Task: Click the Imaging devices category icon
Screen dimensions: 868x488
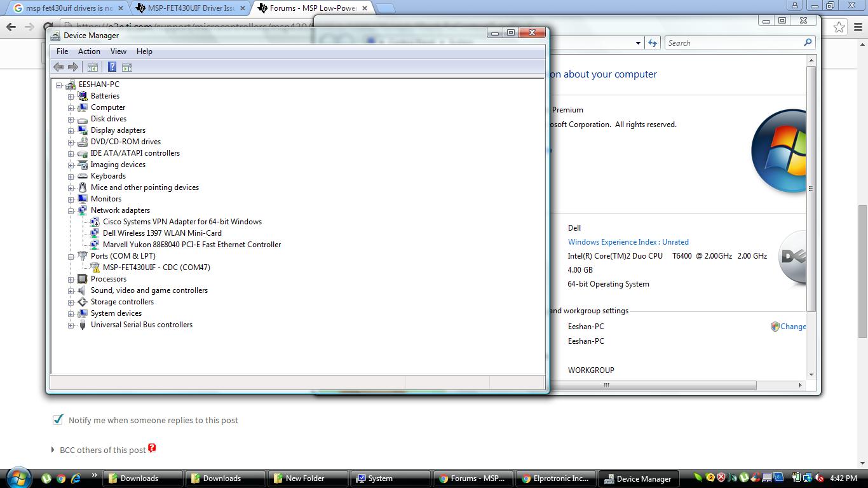Action: pos(83,165)
